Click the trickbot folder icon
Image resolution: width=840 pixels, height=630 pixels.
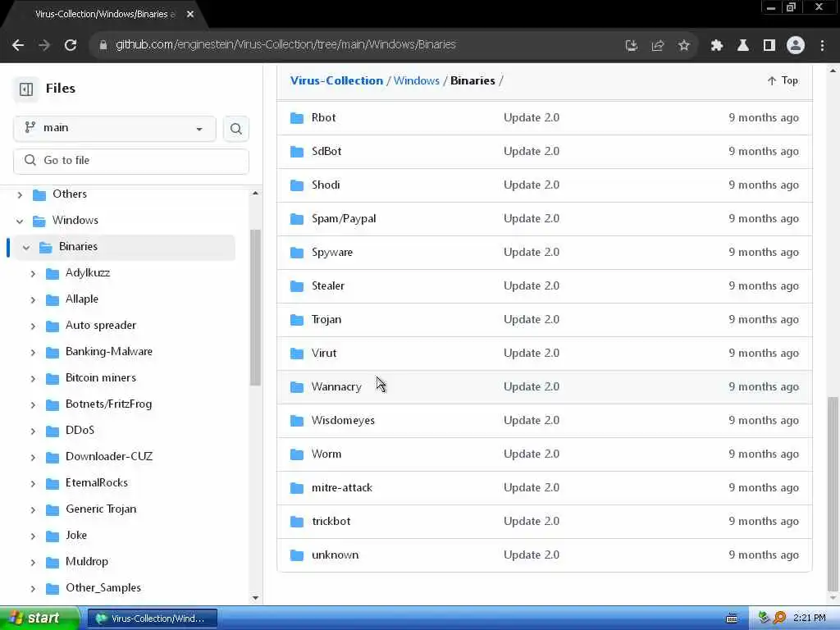coord(297,521)
